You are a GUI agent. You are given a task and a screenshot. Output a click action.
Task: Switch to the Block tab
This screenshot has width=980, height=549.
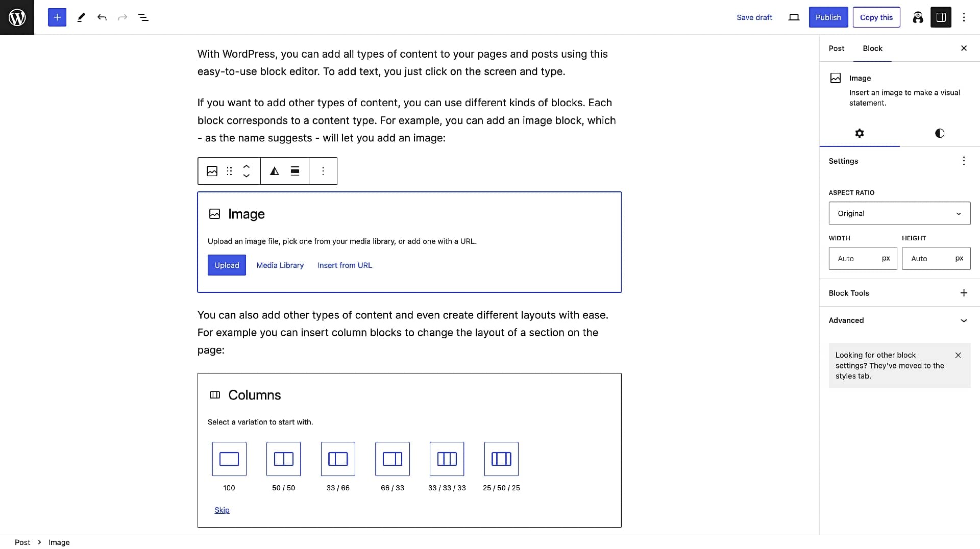tap(872, 48)
